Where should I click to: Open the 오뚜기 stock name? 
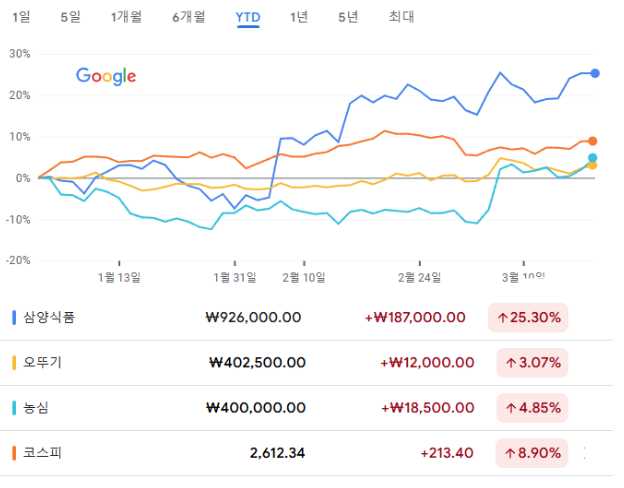click(x=43, y=363)
